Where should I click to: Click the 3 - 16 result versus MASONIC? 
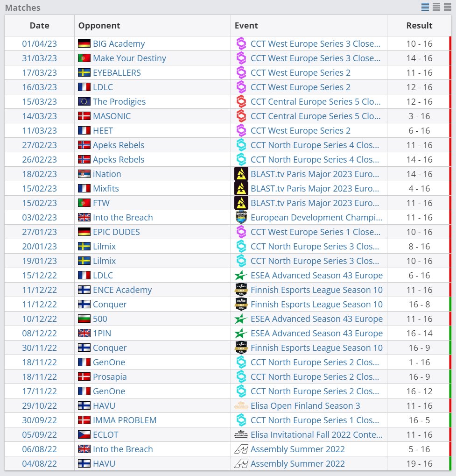pyautogui.click(x=419, y=116)
